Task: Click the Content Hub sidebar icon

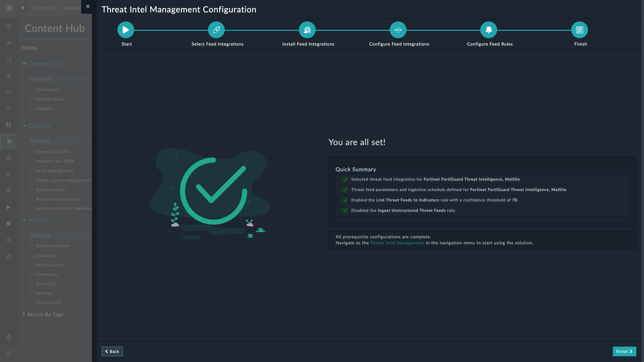Action: [9, 141]
